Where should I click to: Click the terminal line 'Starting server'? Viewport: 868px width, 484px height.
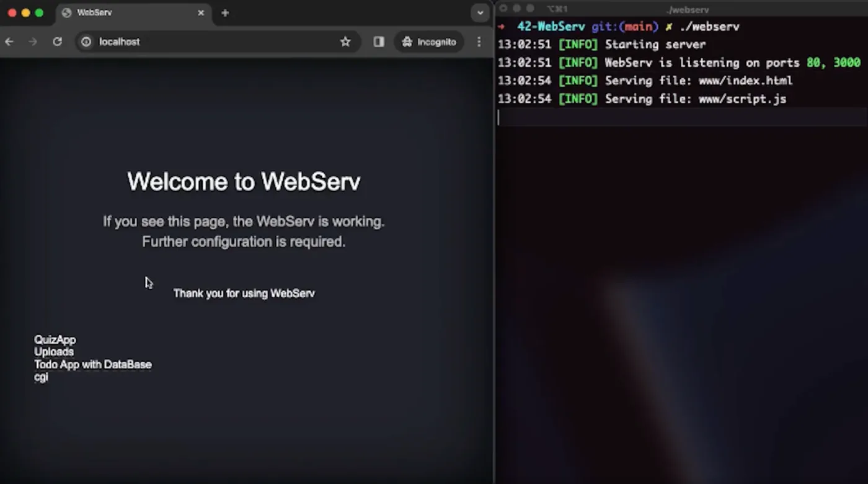point(601,44)
